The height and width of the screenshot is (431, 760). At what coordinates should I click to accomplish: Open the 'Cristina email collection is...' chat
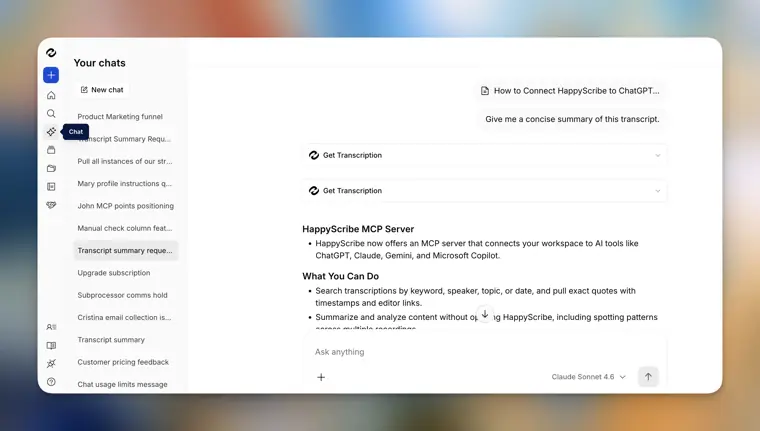point(125,318)
